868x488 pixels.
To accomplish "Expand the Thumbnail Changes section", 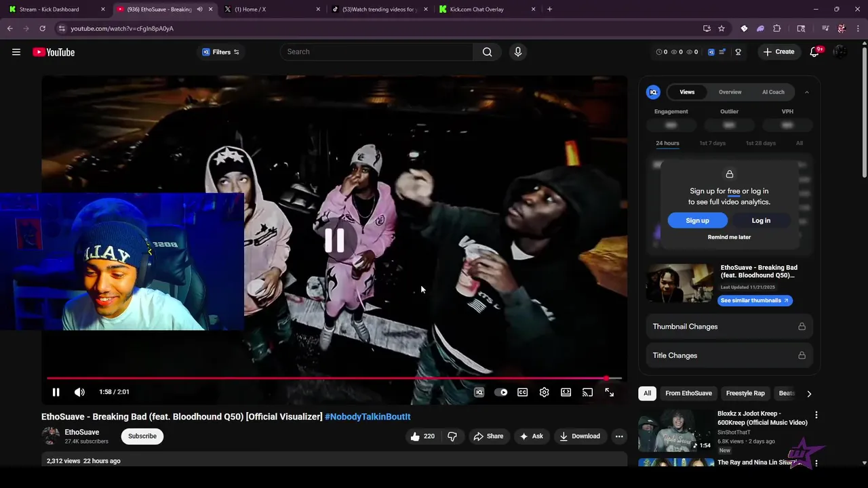I will tap(729, 327).
